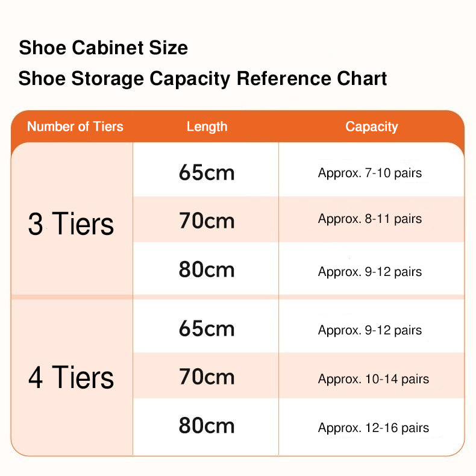
Task: Click the "Shoe Cabinet Size" title
Action: coord(103,48)
